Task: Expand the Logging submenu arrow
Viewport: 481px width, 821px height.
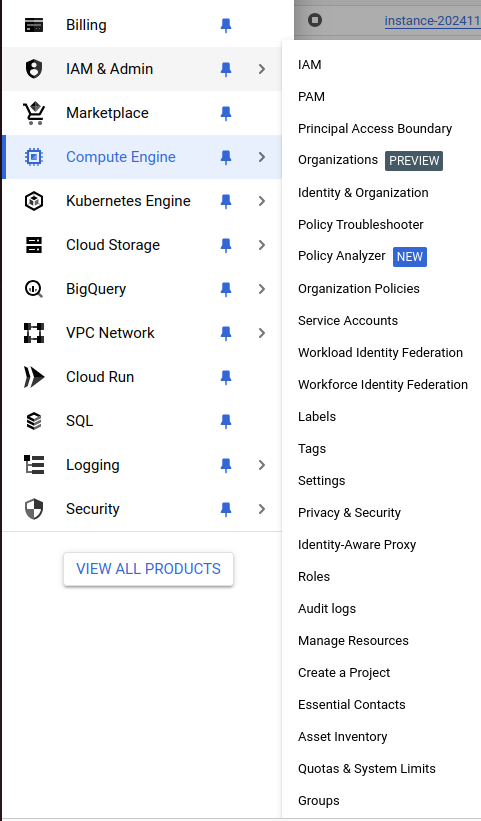Action: [x=262, y=465]
